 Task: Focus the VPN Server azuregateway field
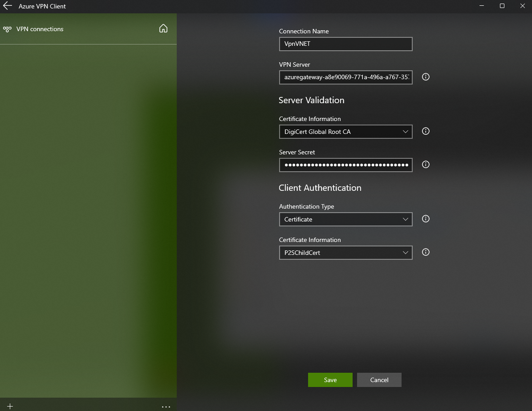[x=346, y=77]
